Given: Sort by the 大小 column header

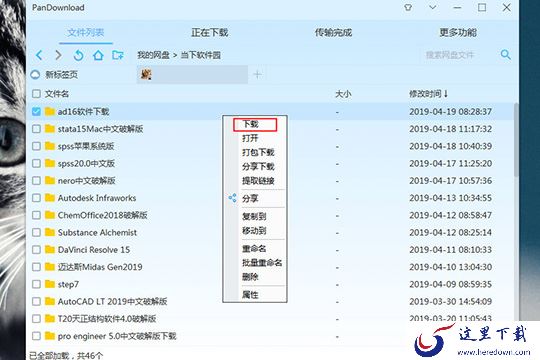Looking at the screenshot, I should (343, 94).
